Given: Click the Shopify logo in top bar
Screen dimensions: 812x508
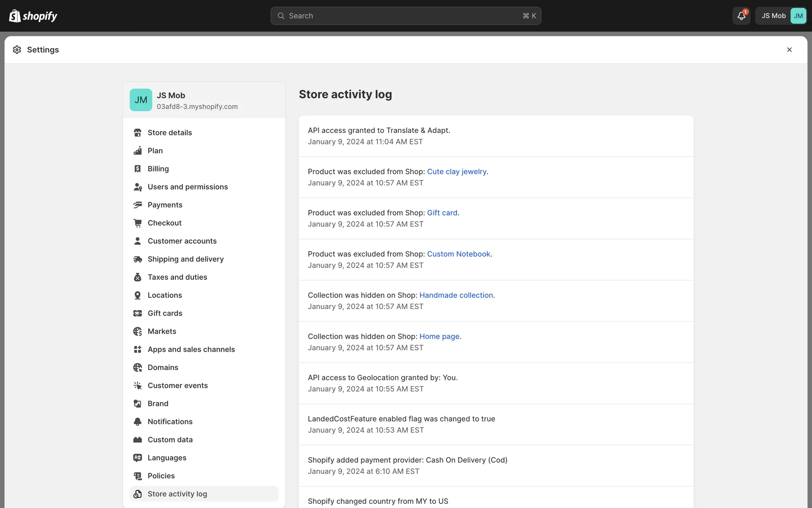Looking at the screenshot, I should click(x=33, y=16).
